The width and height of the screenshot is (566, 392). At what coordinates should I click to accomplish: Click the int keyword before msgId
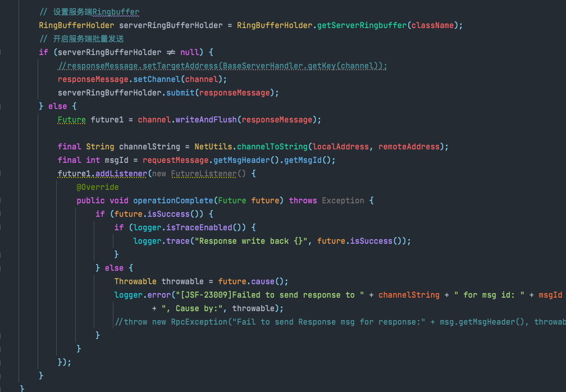tap(93, 160)
